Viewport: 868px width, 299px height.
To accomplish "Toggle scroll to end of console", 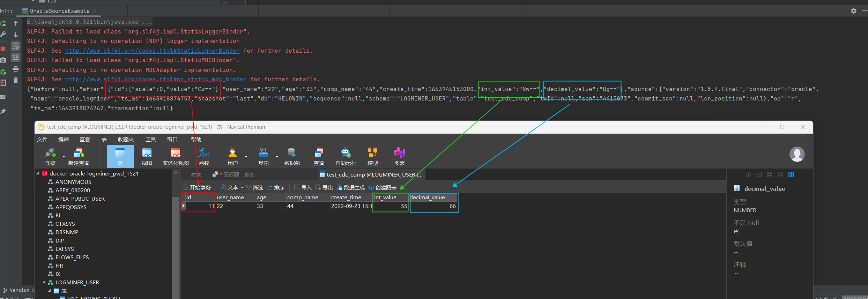I will 16,57.
